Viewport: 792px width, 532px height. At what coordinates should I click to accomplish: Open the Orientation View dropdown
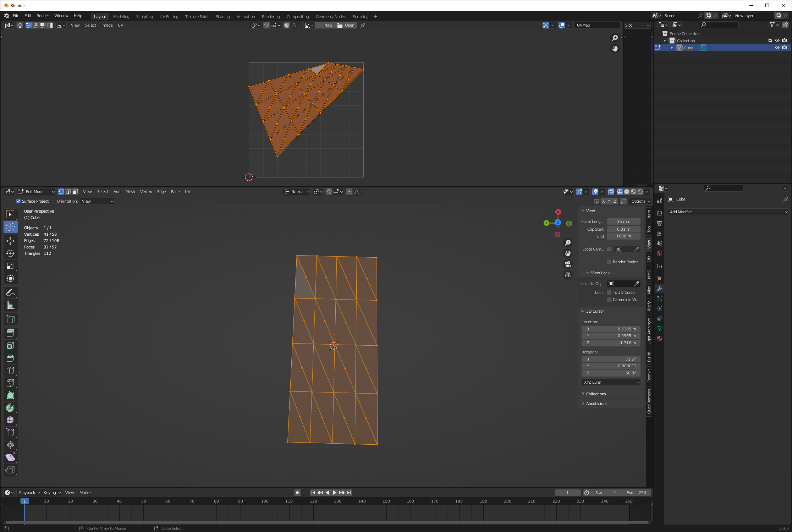97,201
